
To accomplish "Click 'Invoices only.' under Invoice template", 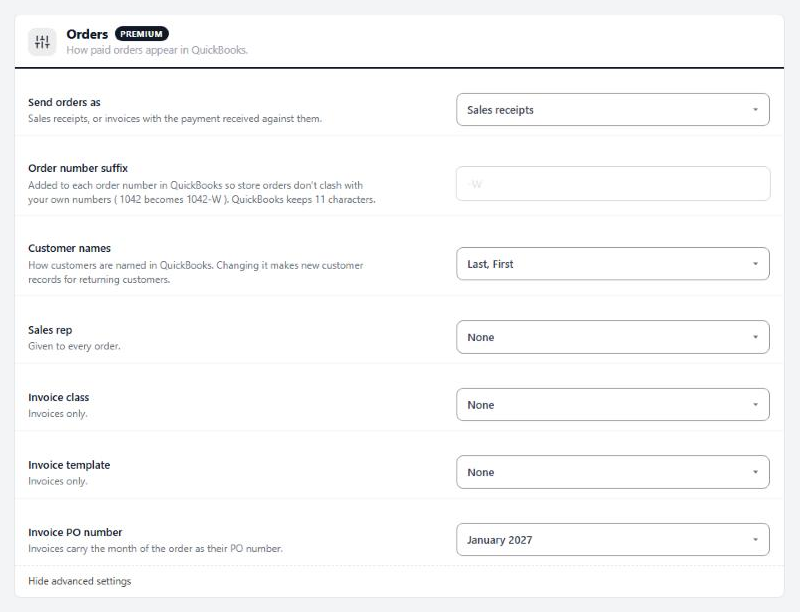I will (x=58, y=481).
